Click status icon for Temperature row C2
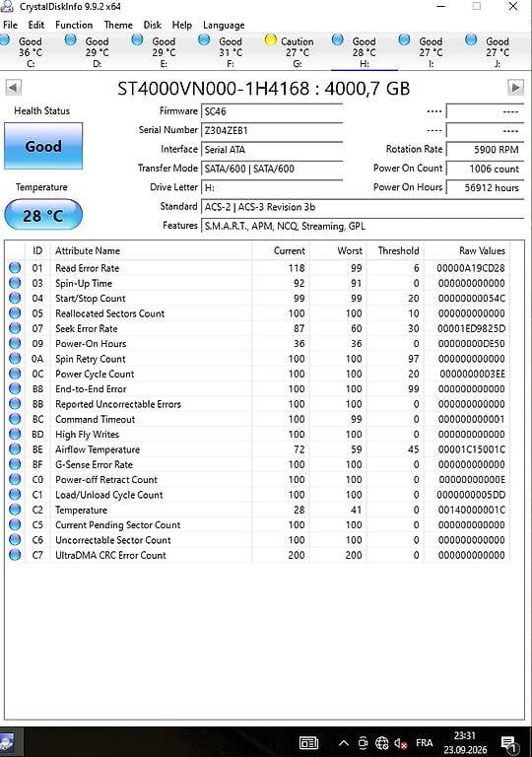Image resolution: width=532 pixels, height=757 pixels. point(15,510)
